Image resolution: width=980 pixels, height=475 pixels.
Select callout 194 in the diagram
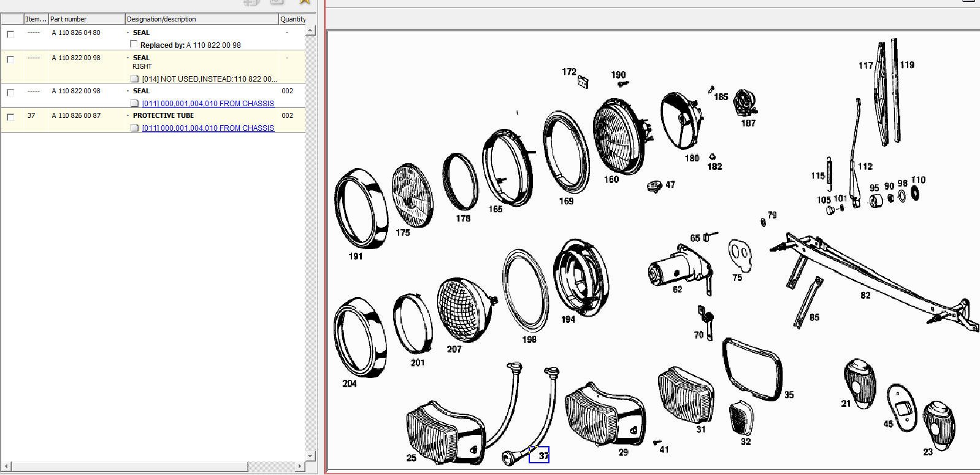(568, 319)
